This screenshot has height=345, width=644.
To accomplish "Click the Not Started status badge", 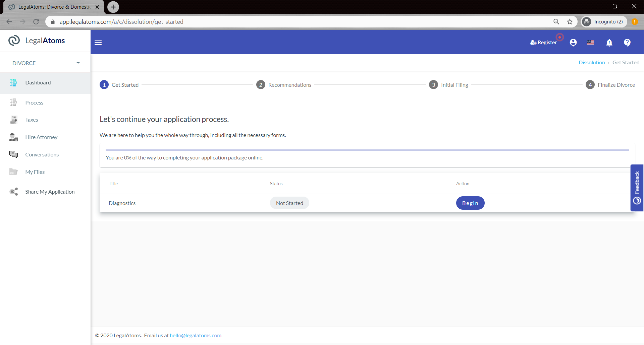I will click(x=289, y=203).
